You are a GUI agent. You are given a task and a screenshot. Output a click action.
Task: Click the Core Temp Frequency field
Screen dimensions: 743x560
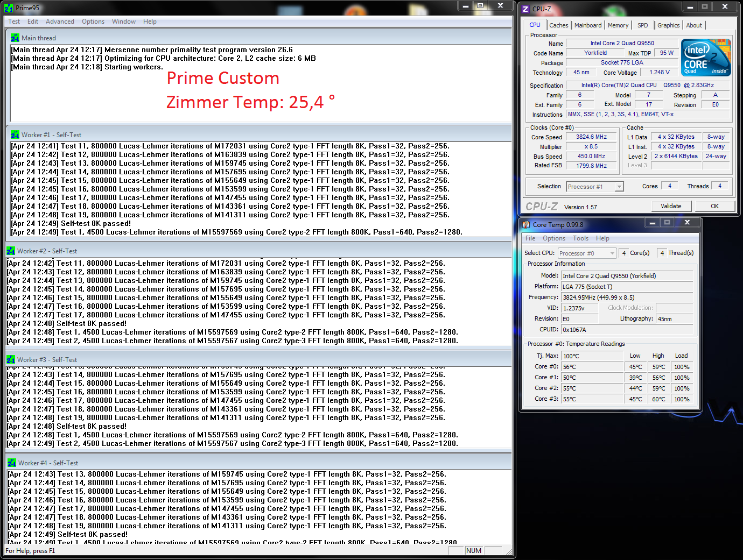[627, 297]
